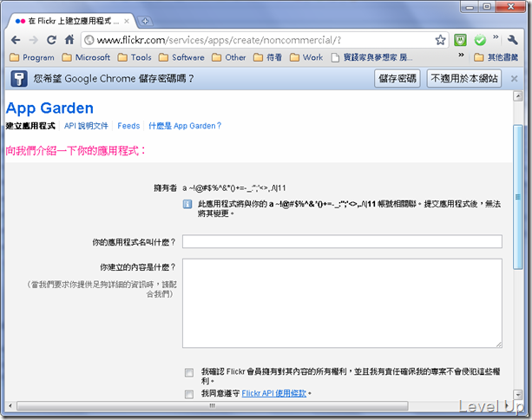
Task: Open the Other bookmarks folder
Action: point(228,57)
